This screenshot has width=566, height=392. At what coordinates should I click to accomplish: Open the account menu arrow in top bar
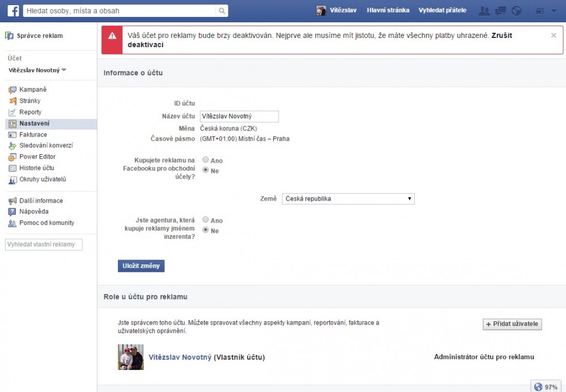554,11
